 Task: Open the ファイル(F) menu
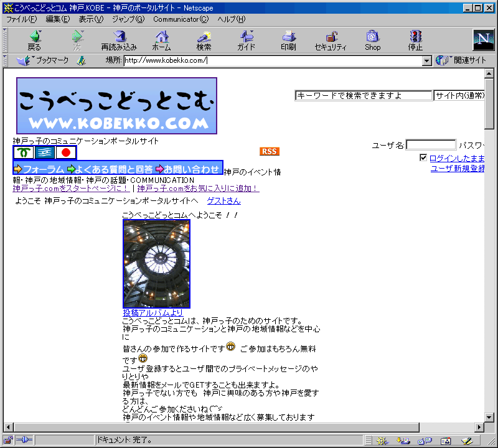pyautogui.click(x=22, y=19)
